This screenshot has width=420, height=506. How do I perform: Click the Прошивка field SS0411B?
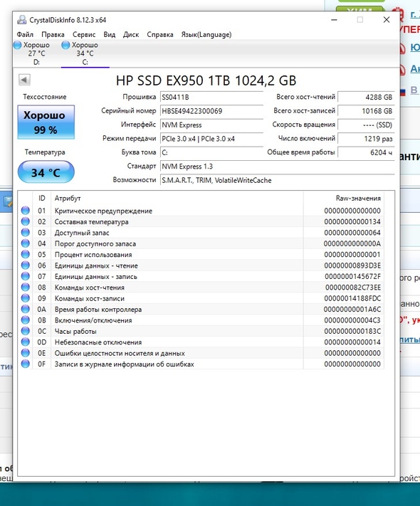click(x=211, y=97)
